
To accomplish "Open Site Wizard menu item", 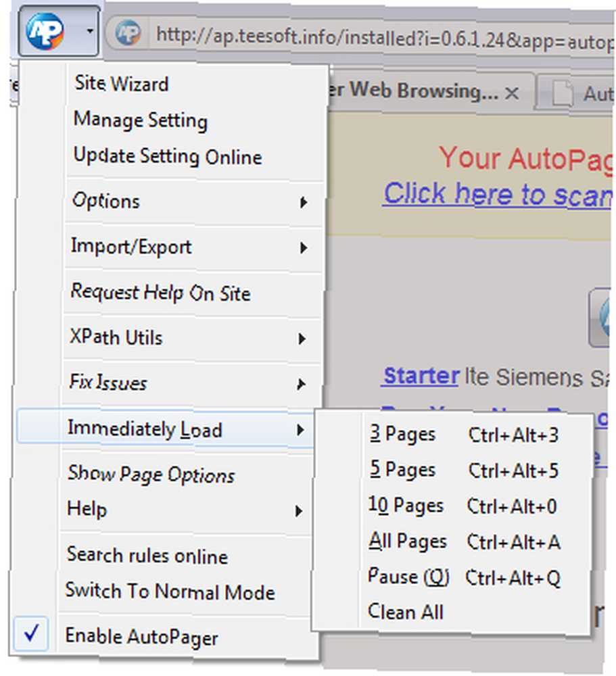I will [x=121, y=83].
